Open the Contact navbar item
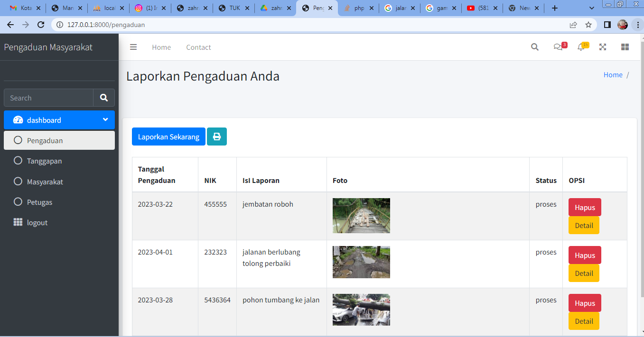 [x=198, y=47]
